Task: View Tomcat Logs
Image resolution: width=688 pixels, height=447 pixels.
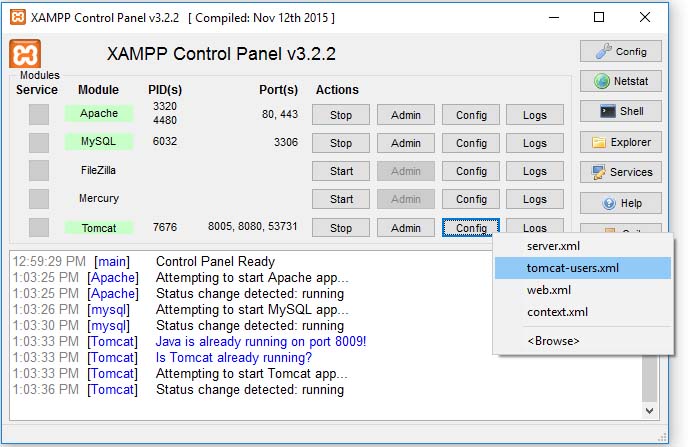Action: (535, 226)
